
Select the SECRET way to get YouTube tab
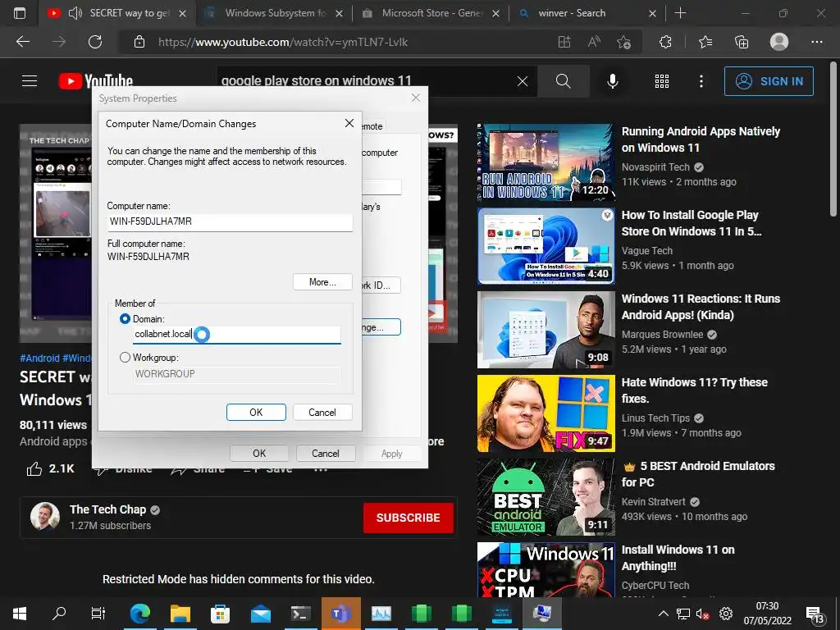[x=129, y=13]
